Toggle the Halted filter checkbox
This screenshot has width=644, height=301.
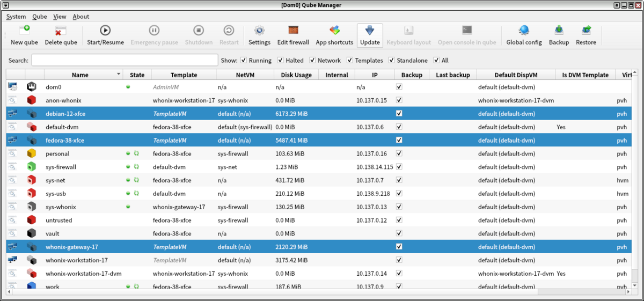click(x=280, y=60)
